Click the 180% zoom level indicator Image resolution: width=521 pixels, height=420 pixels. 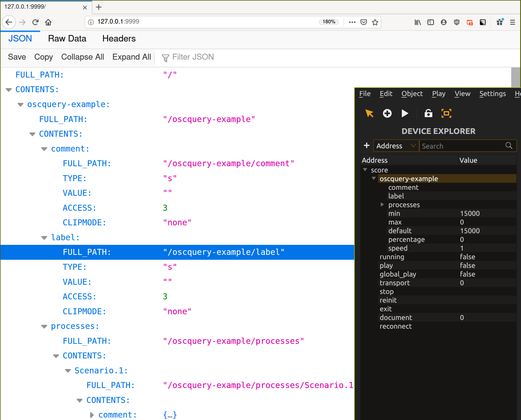329,22
